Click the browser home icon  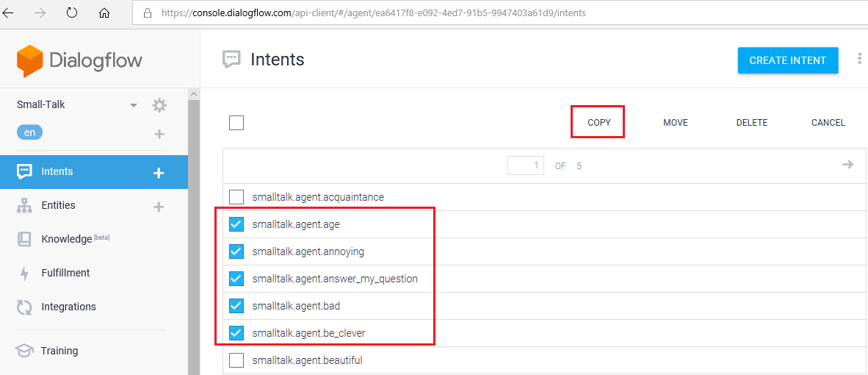pyautogui.click(x=104, y=12)
